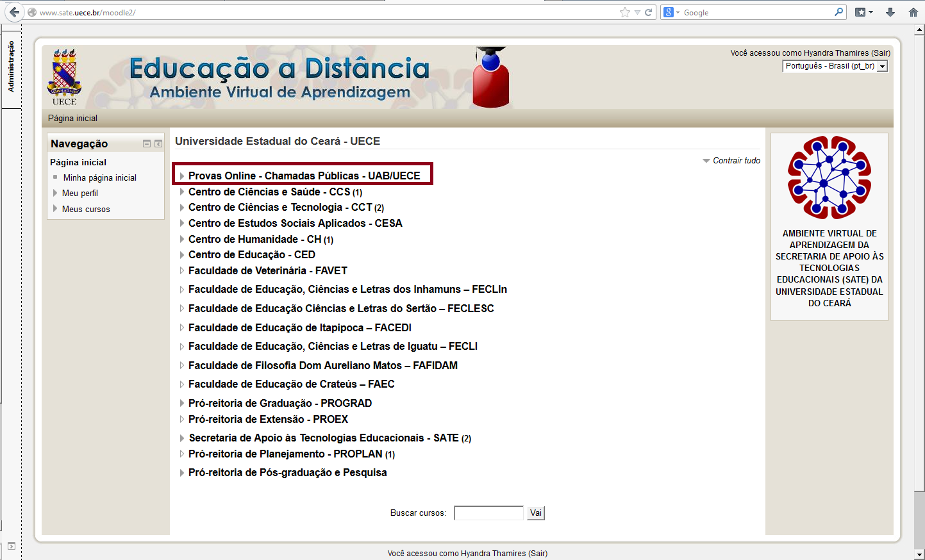Focus the Buscar cursos input field
This screenshot has width=925, height=560.
pyautogui.click(x=489, y=513)
